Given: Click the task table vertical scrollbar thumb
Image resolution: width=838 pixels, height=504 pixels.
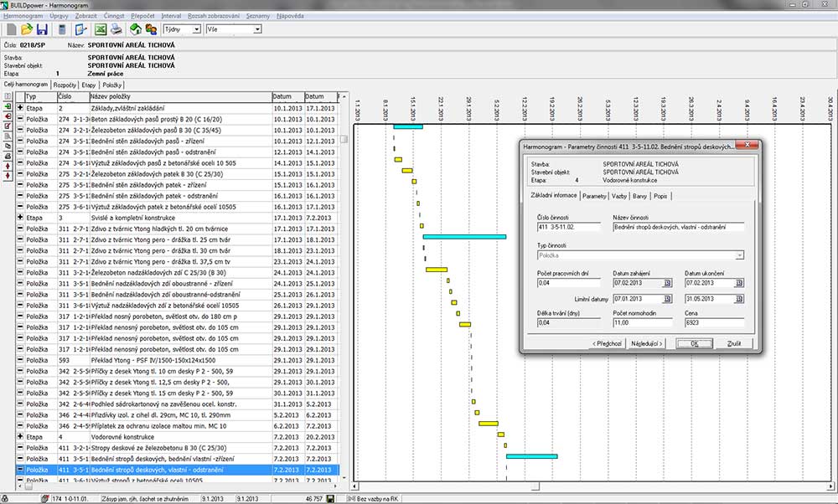Looking at the screenshot, I should [344, 139].
